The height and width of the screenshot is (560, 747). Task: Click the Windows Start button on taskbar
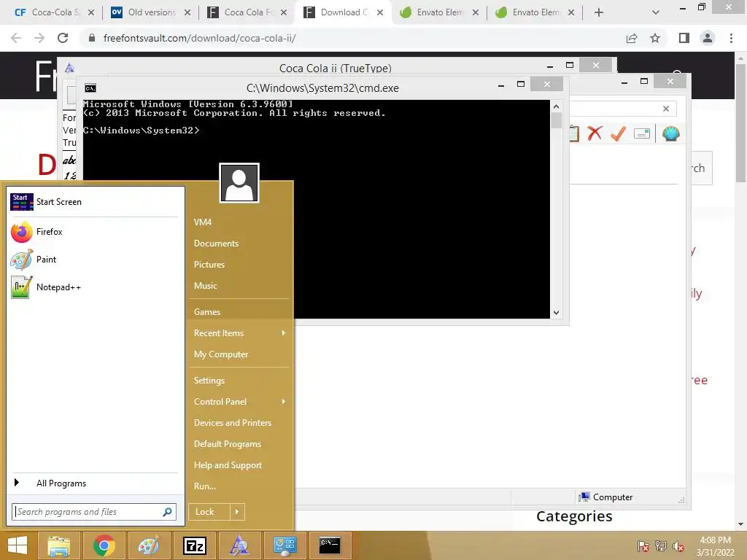(18, 545)
